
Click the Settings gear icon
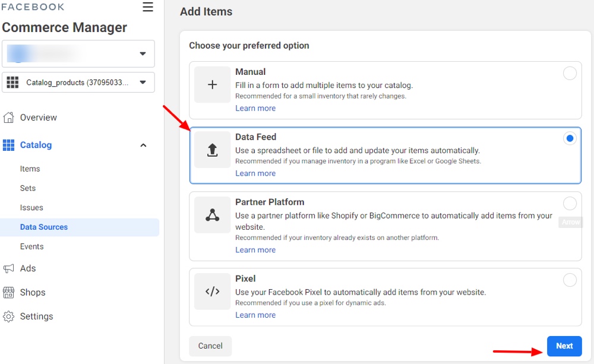[x=8, y=316]
